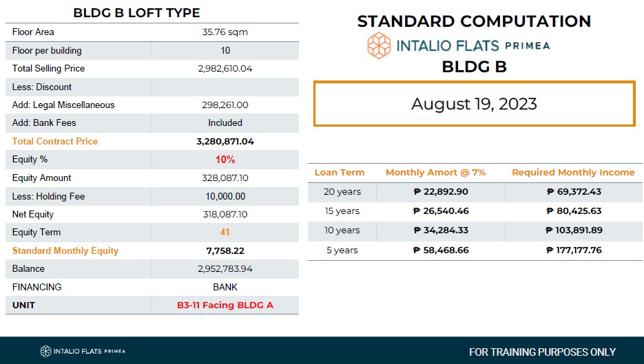Image resolution: width=644 pixels, height=364 pixels.
Task: Click the BLDG B LOFT TYPE heading
Action: 136,12
